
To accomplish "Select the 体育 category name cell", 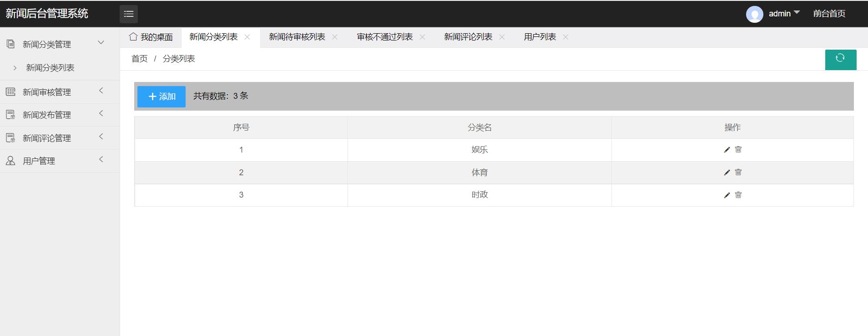I will [479, 173].
